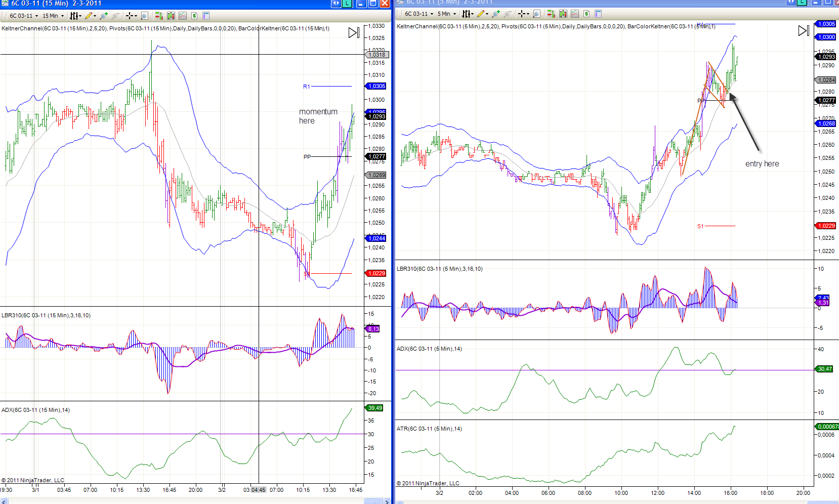Click the 8,13 LBR310 value marker
The height and width of the screenshot is (504, 839).
click(373, 329)
